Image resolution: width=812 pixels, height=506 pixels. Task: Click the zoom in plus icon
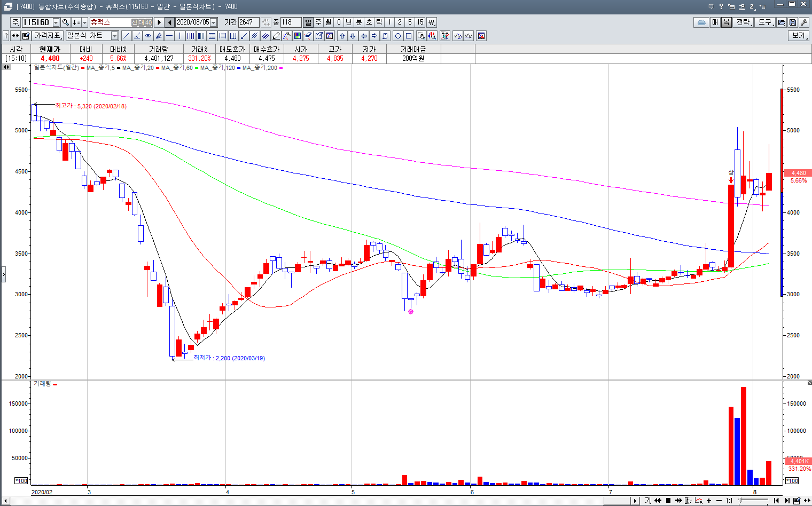coord(709,501)
